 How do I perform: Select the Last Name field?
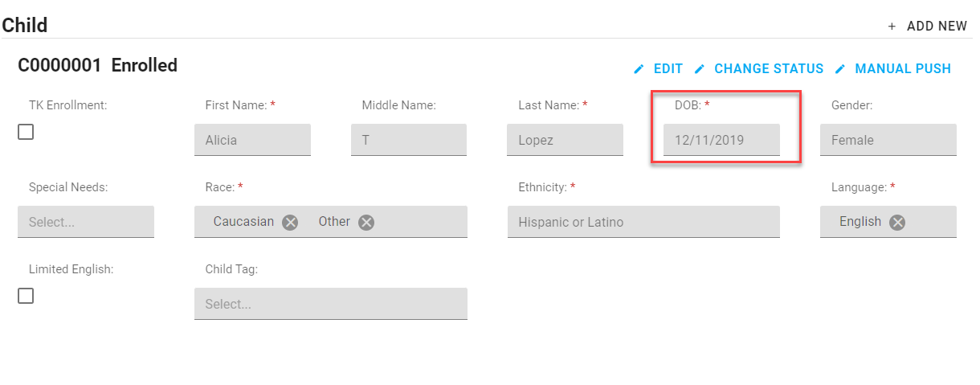(565, 140)
